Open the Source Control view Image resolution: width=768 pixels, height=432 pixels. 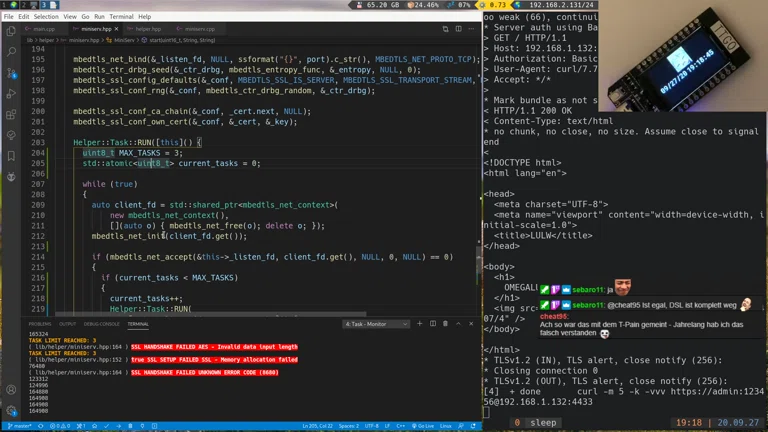pos(11,73)
